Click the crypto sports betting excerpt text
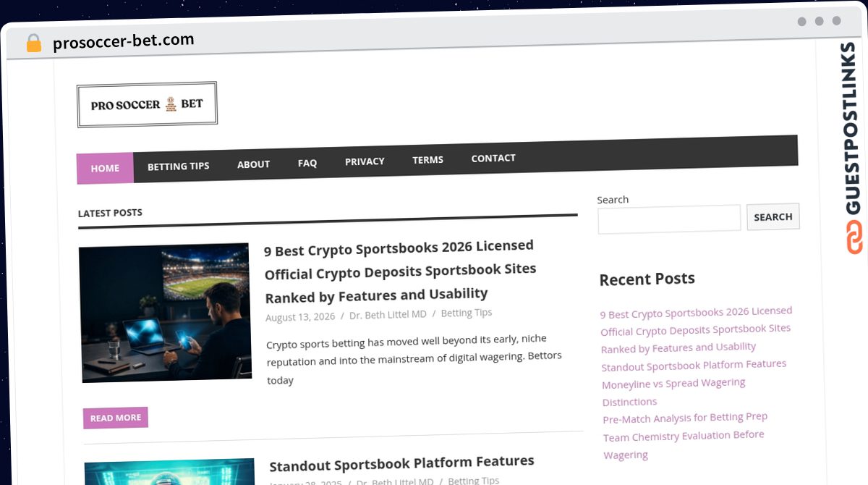 [414, 359]
